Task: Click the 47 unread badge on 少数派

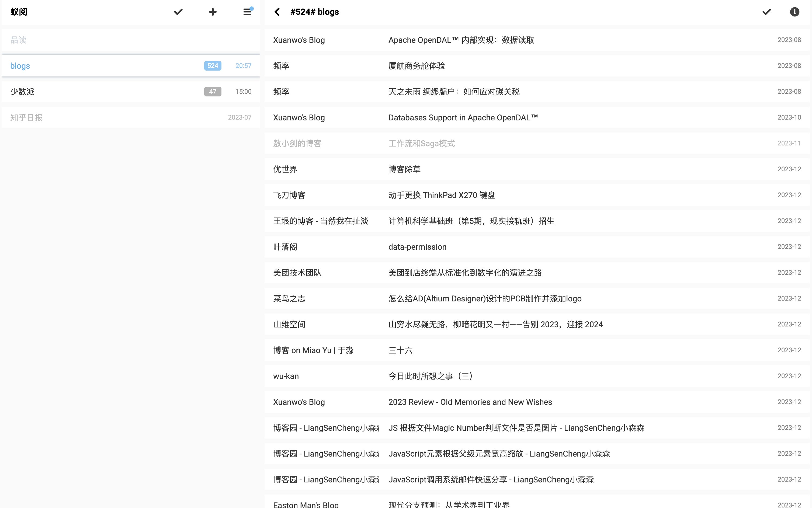Action: 213,92
